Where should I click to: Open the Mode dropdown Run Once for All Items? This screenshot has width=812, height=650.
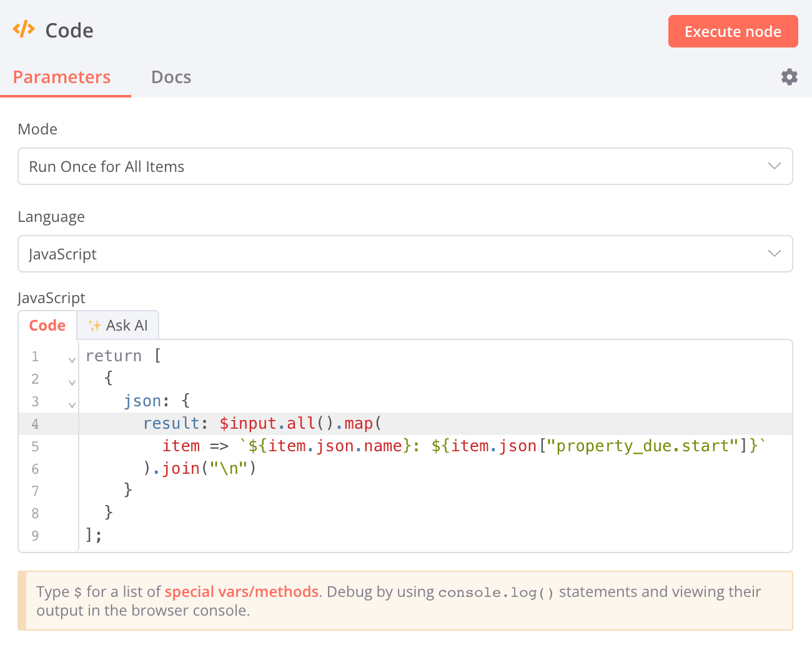[x=405, y=166]
